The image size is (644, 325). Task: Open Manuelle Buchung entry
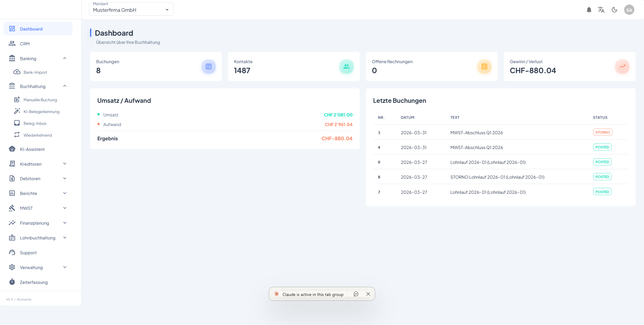pos(40,100)
